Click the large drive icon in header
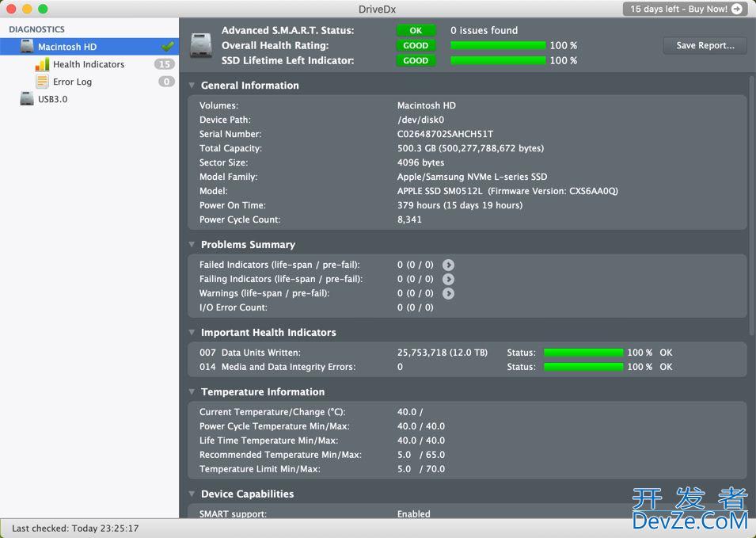 201,45
